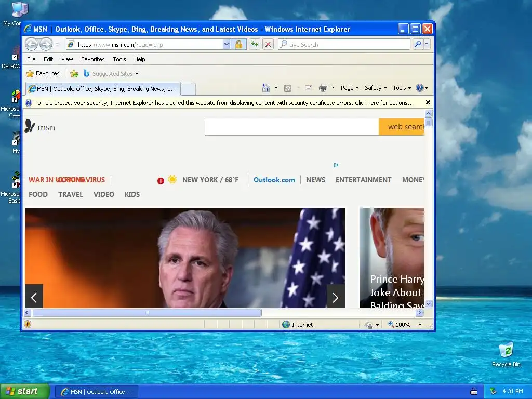Click the address bar URL field
This screenshot has width=532, height=399.
tap(144, 45)
